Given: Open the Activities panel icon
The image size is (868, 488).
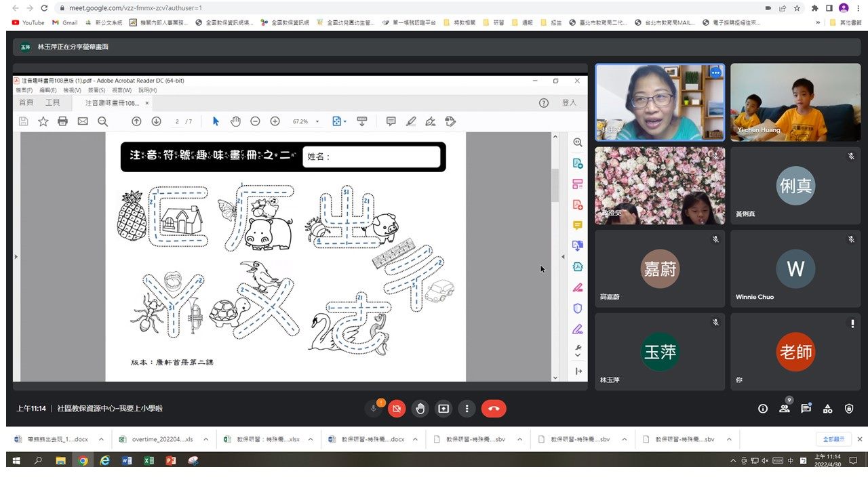Looking at the screenshot, I should (827, 409).
